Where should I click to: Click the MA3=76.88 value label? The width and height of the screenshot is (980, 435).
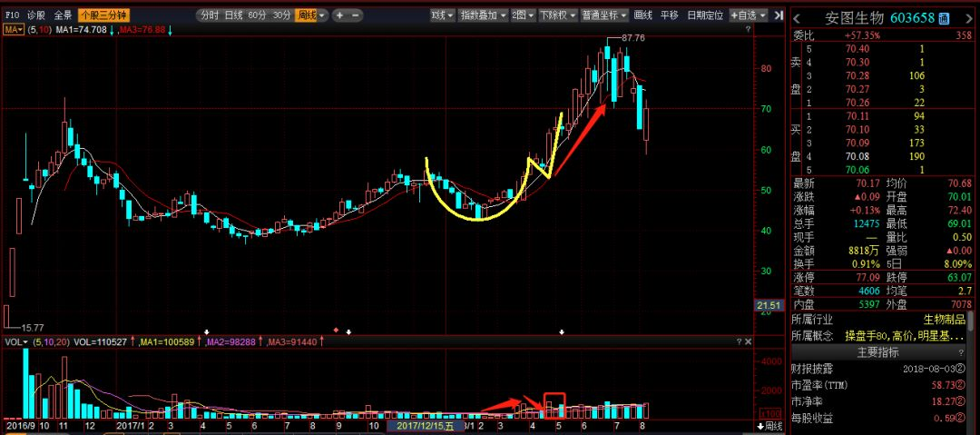coord(142,29)
